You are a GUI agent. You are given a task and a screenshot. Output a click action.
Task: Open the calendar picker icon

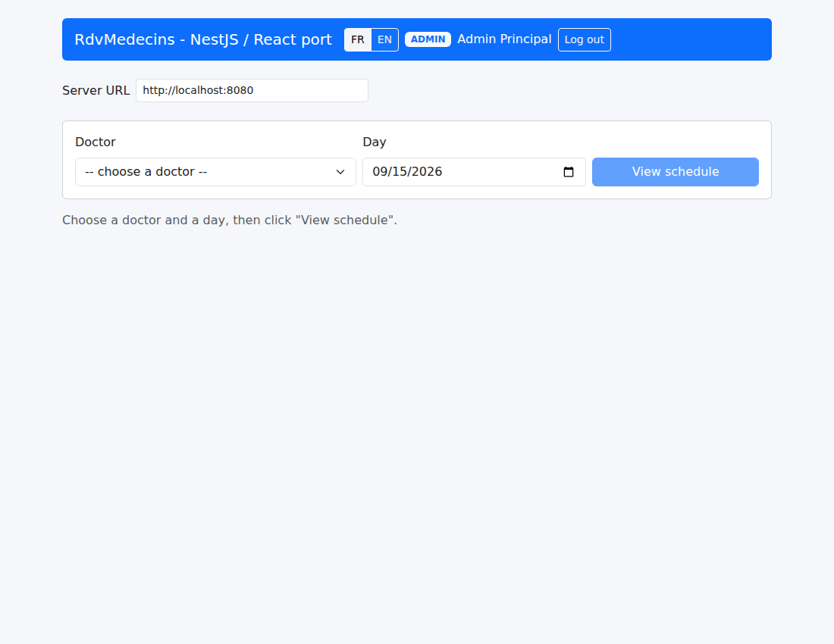coord(569,172)
